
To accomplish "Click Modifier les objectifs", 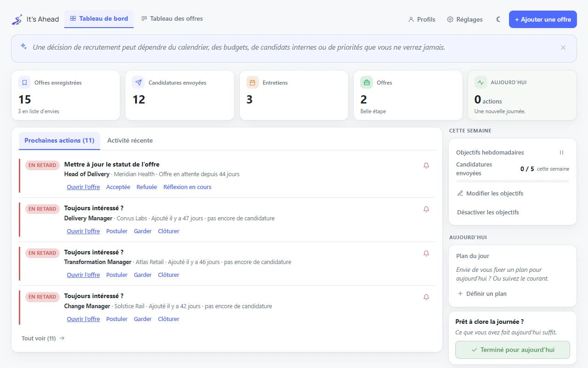I will click(490, 194).
